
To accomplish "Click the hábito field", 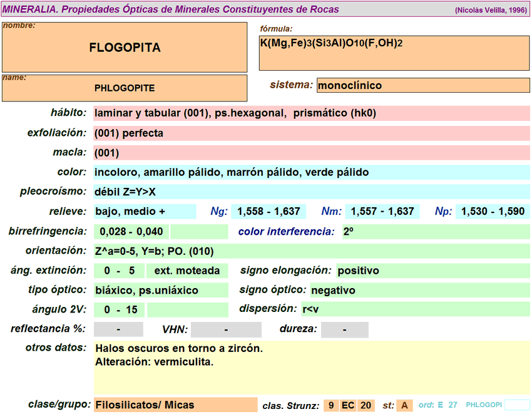I will pyautogui.click(x=311, y=113).
